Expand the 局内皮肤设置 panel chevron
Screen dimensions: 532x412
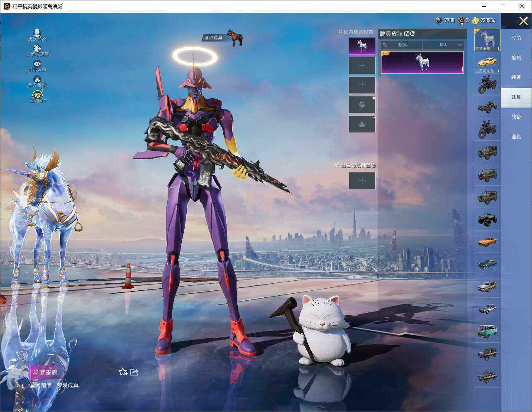click(x=341, y=32)
